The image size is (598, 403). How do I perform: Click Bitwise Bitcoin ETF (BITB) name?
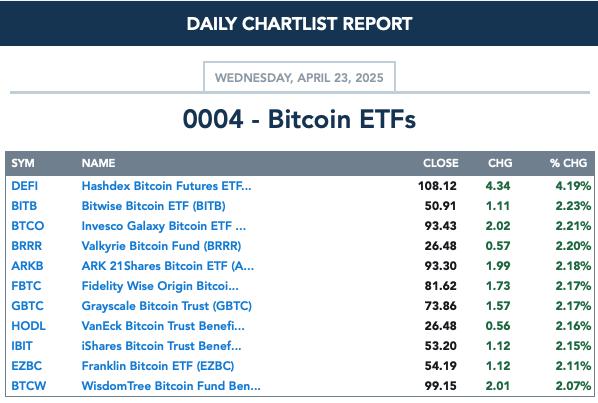[x=153, y=206]
